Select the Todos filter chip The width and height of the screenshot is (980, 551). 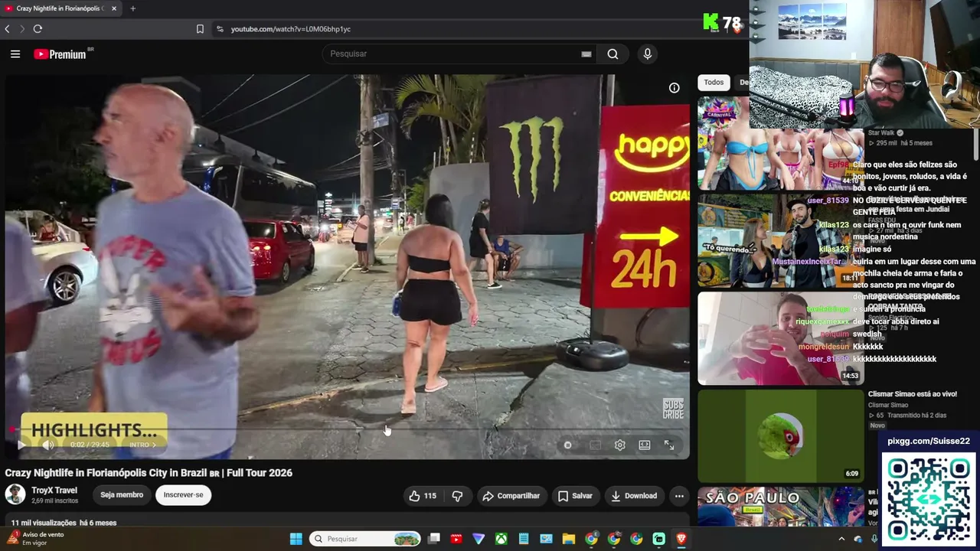click(714, 83)
